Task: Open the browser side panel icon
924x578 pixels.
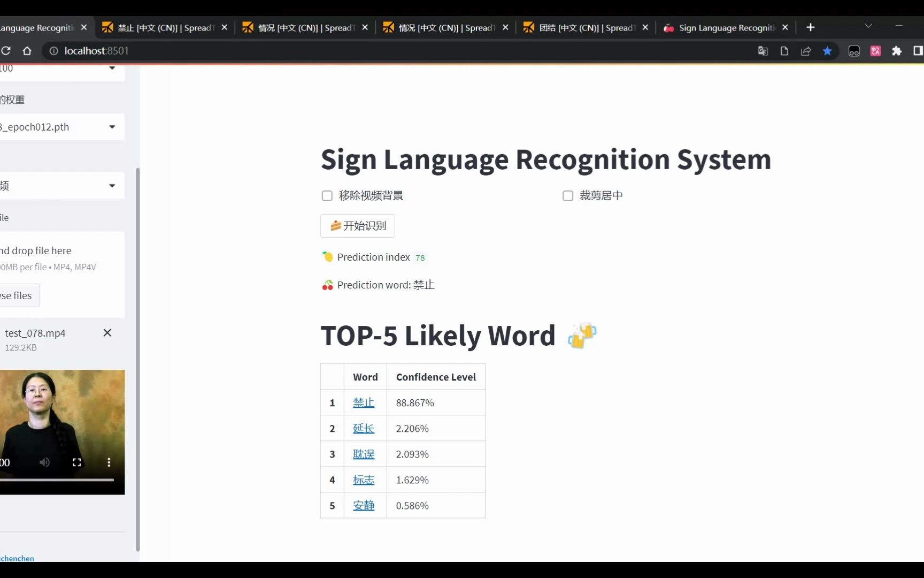Action: pyautogui.click(x=918, y=51)
